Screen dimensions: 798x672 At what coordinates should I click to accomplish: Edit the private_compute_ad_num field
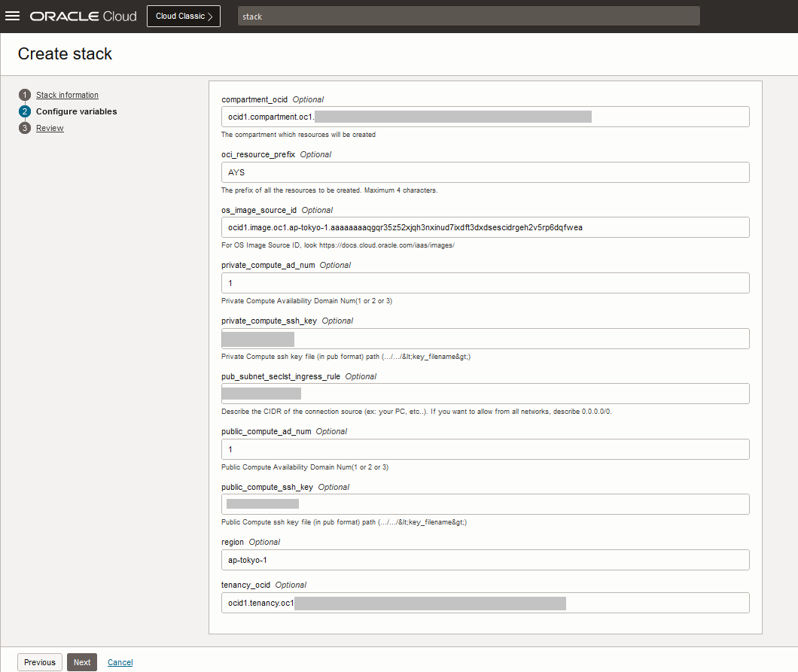click(x=485, y=283)
